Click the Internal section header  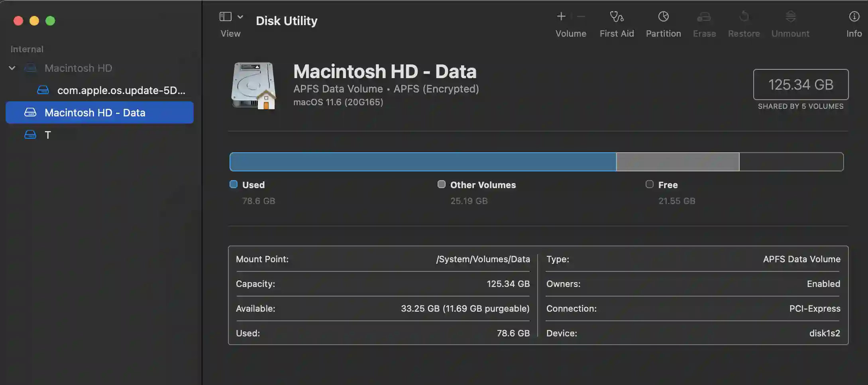tap(27, 49)
